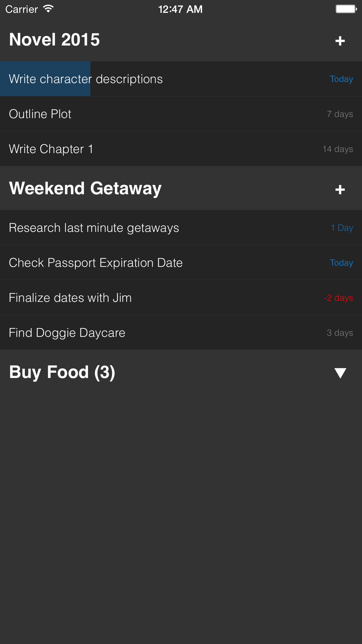The width and height of the screenshot is (362, 644).
Task: Tap the overdue -2 days label
Action: pos(338,298)
